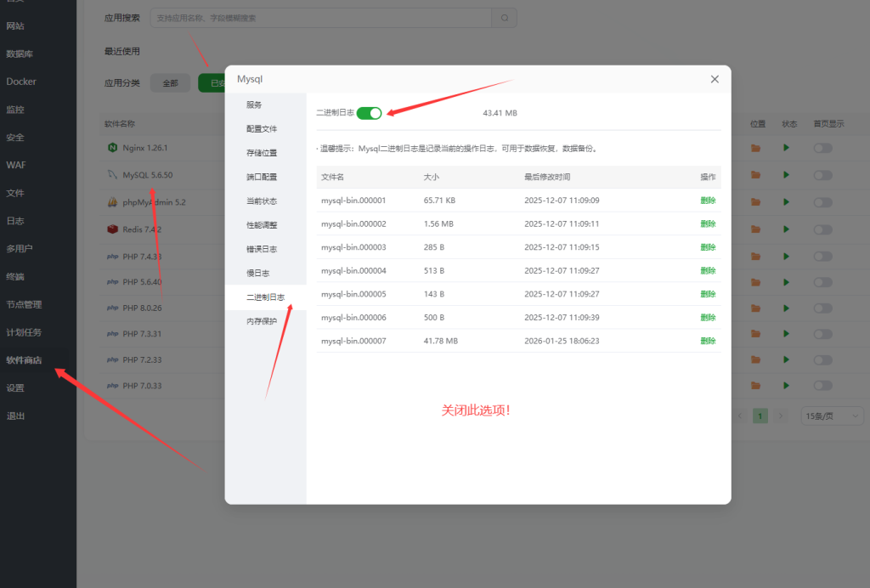870x588 pixels.
Task: Click the green play status icon for MySQL
Action: (787, 175)
